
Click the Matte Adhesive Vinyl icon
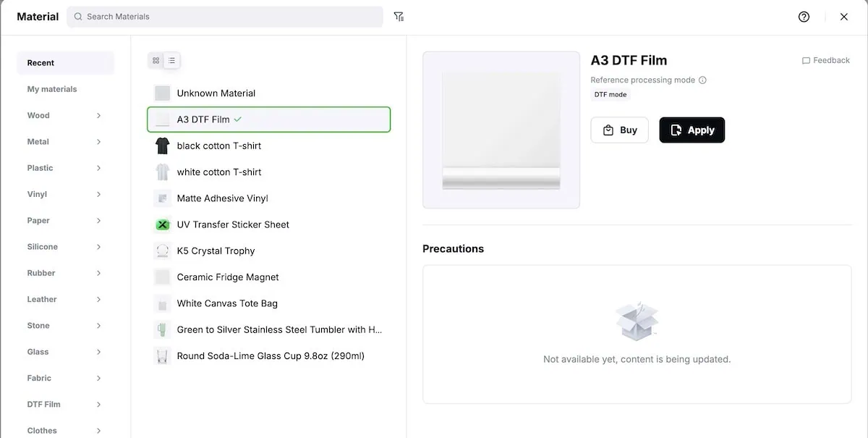point(162,198)
